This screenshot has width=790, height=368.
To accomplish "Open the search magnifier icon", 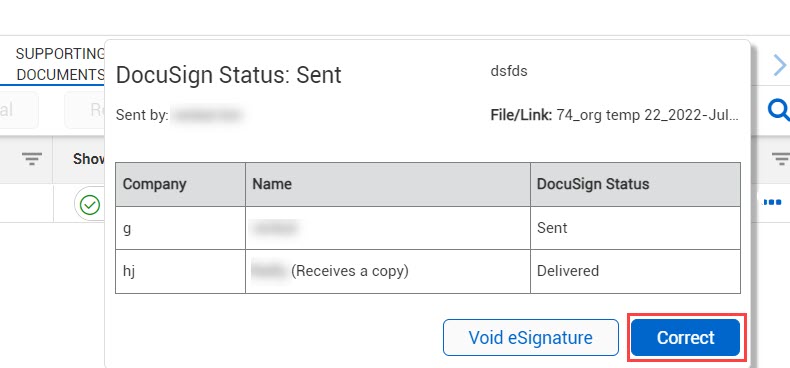I will click(x=778, y=109).
